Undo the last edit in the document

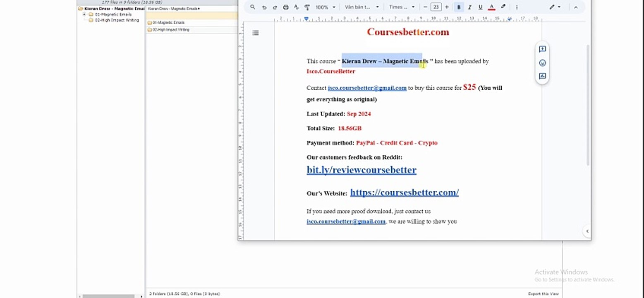(264, 7)
